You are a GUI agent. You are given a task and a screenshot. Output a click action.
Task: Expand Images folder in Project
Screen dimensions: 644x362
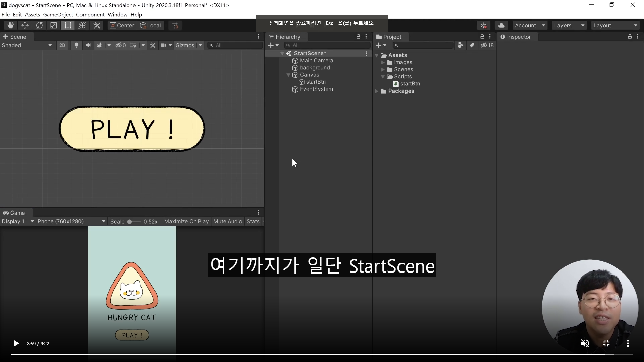[383, 62]
